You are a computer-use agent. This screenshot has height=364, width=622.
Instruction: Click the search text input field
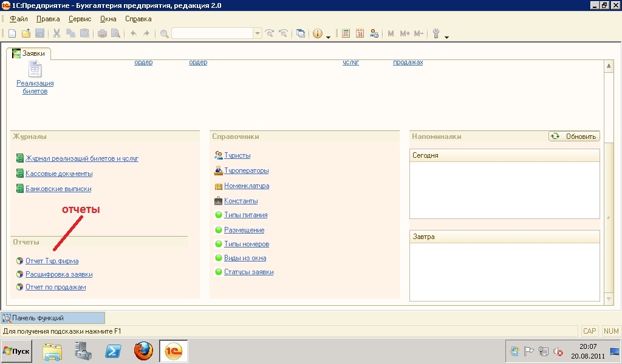[213, 33]
